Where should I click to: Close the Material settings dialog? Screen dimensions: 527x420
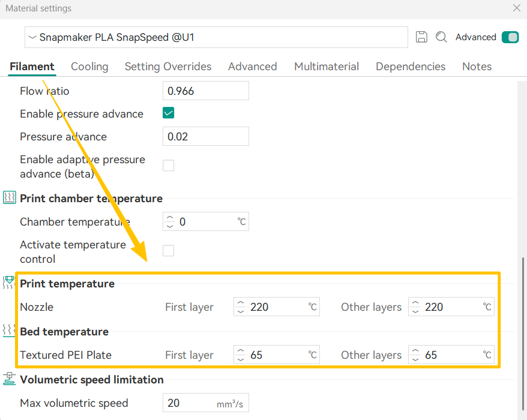(516, 8)
